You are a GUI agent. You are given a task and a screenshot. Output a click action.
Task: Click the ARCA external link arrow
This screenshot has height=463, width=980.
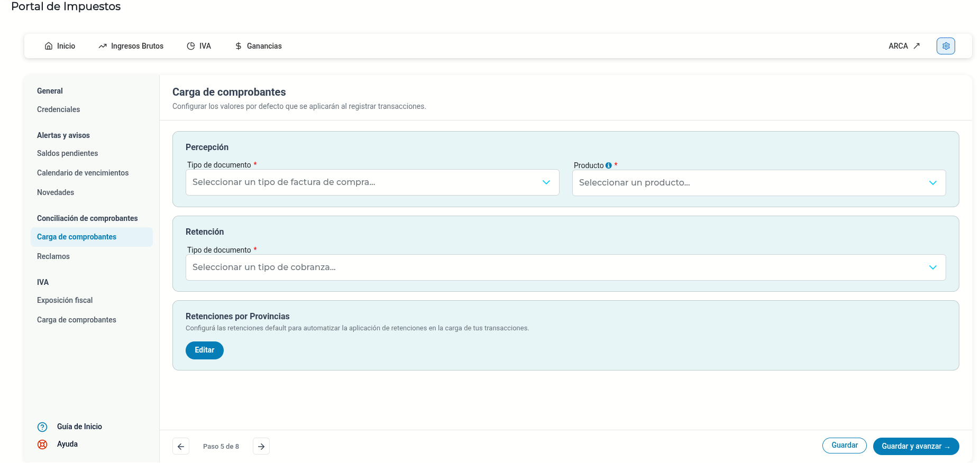[917, 46]
